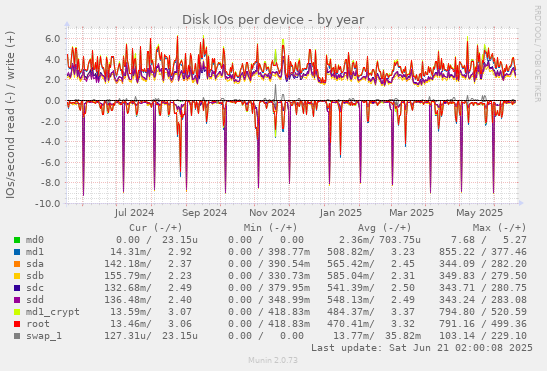Screen dimensions: 547x371
Task: Click the md1 blue legend swatch
Action: click(17, 252)
